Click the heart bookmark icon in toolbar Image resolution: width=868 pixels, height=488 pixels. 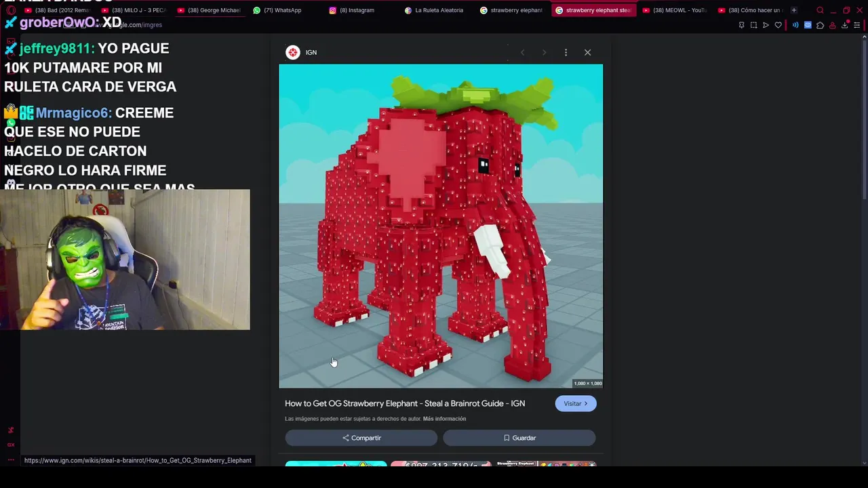click(778, 25)
